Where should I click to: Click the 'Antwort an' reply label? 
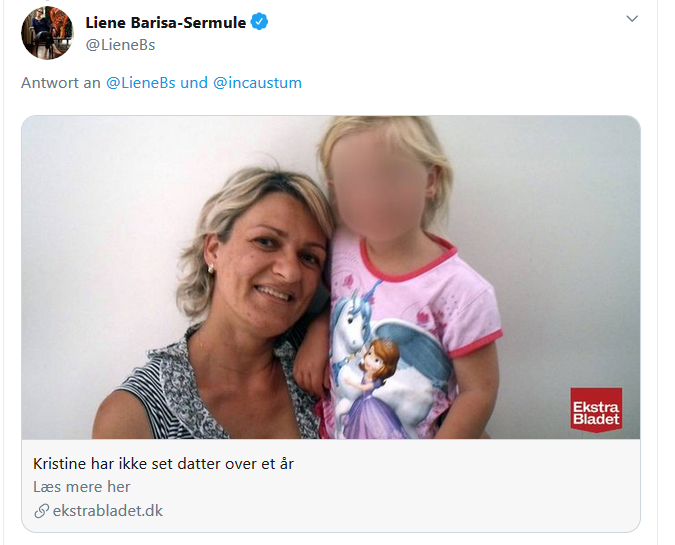[x=61, y=83]
